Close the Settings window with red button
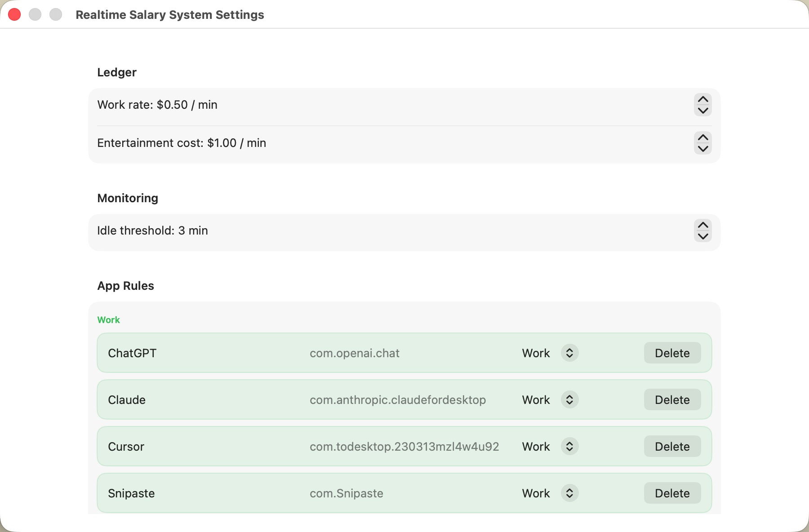This screenshot has width=809, height=532. coord(14,14)
